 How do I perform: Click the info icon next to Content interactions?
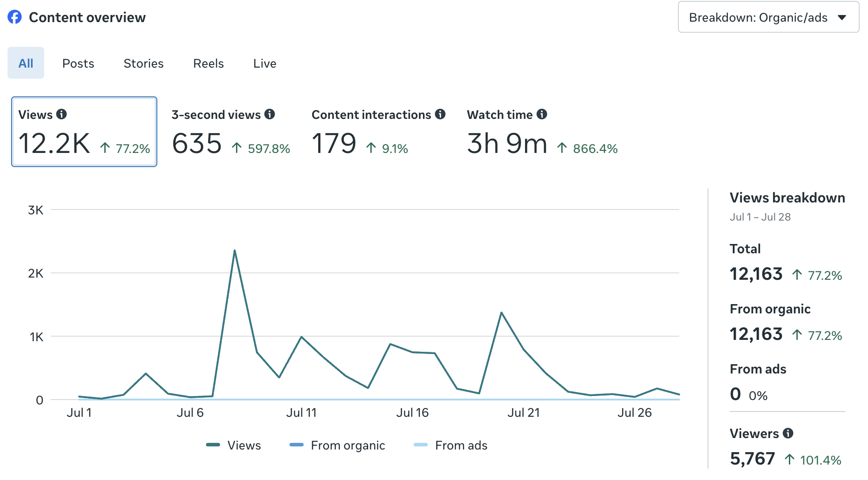pyautogui.click(x=440, y=114)
